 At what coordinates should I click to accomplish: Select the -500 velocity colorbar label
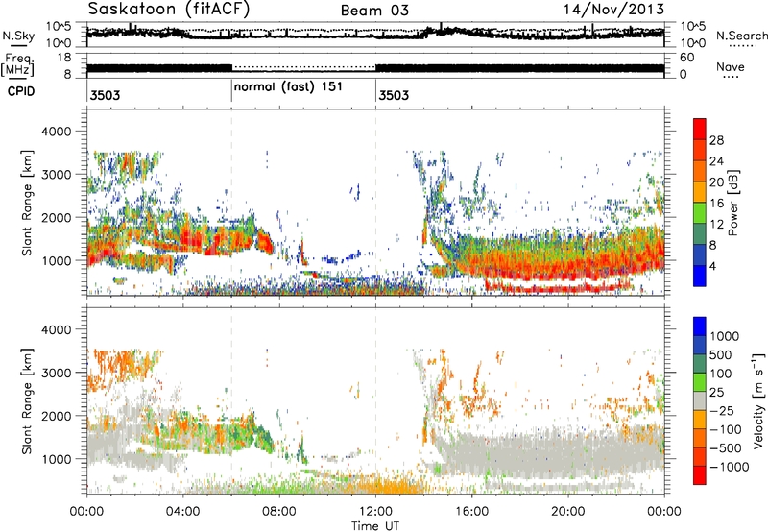click(x=726, y=448)
